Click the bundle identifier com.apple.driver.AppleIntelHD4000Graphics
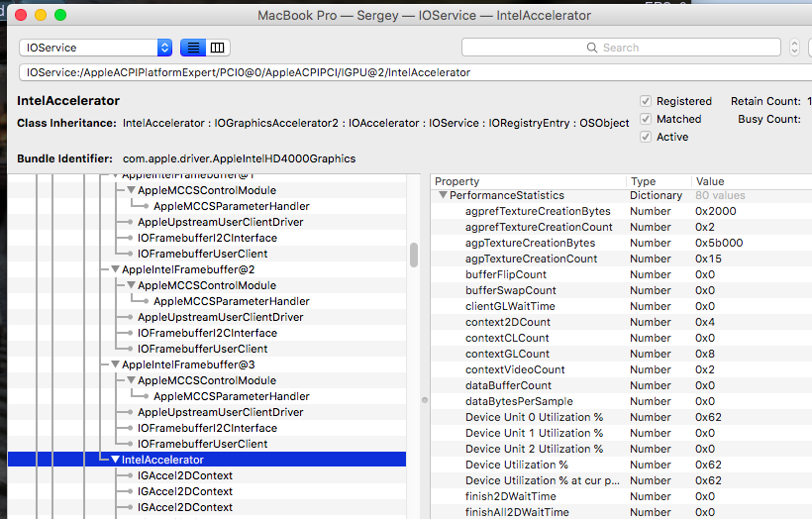This screenshot has height=519, width=812. (239, 158)
